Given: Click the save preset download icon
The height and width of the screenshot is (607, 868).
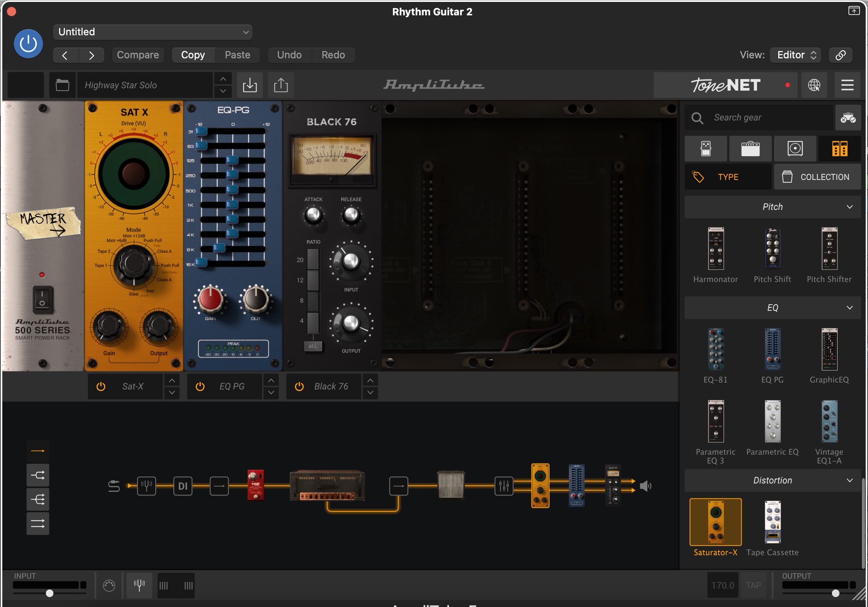Looking at the screenshot, I should (250, 85).
